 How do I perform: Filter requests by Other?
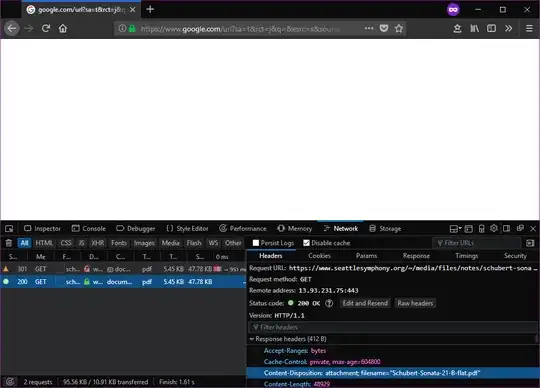coord(233,243)
